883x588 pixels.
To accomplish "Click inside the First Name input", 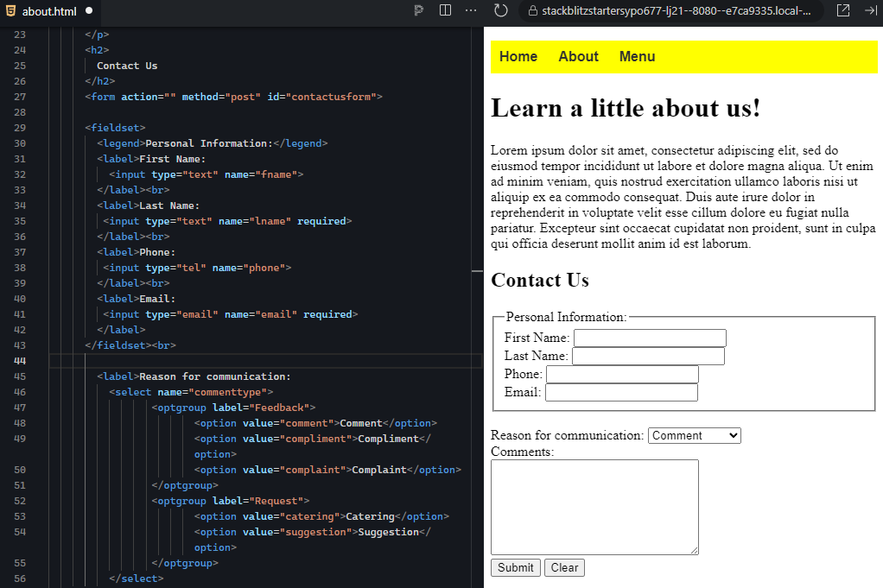I will (x=650, y=338).
